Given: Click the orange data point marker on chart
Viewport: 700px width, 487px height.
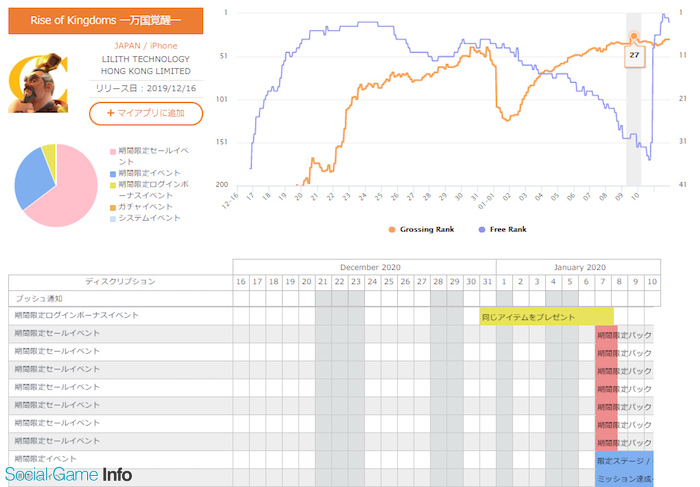Looking at the screenshot, I should pyautogui.click(x=633, y=36).
